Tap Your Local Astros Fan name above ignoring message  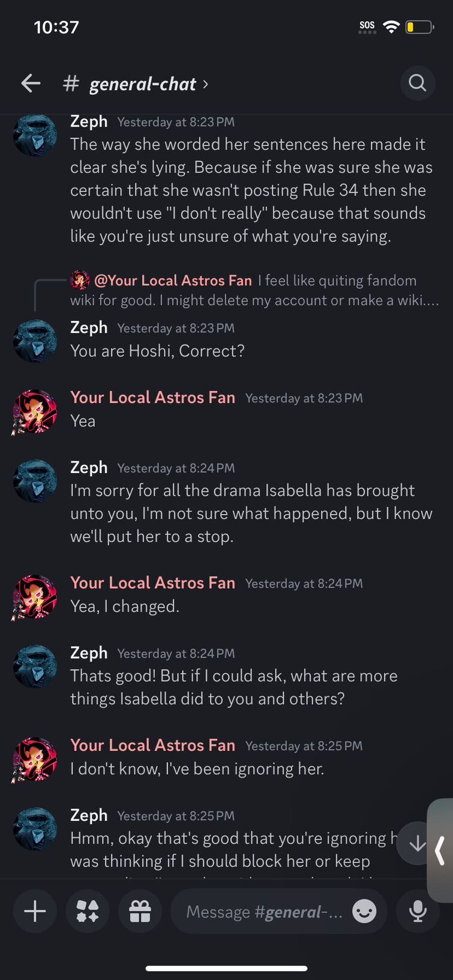(x=152, y=745)
